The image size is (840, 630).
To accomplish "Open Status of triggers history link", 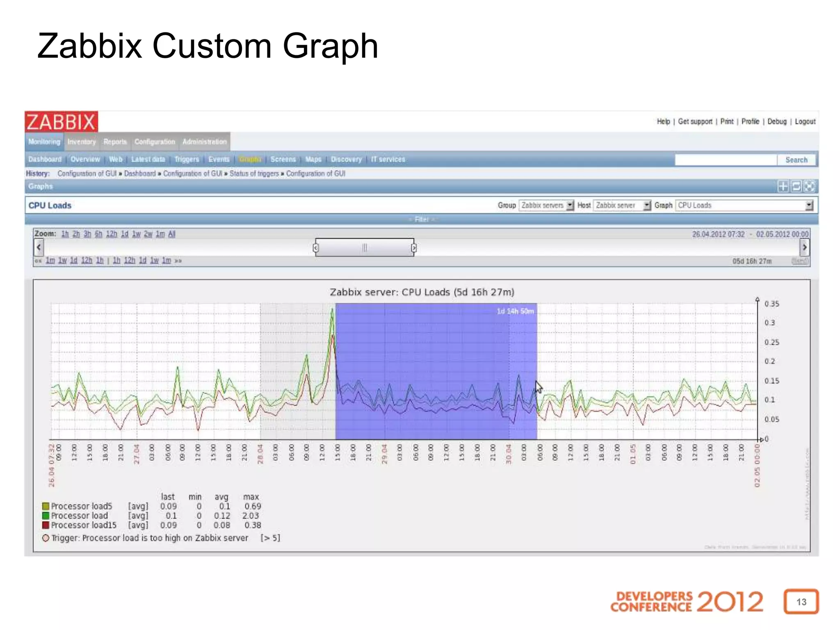I will [254, 174].
